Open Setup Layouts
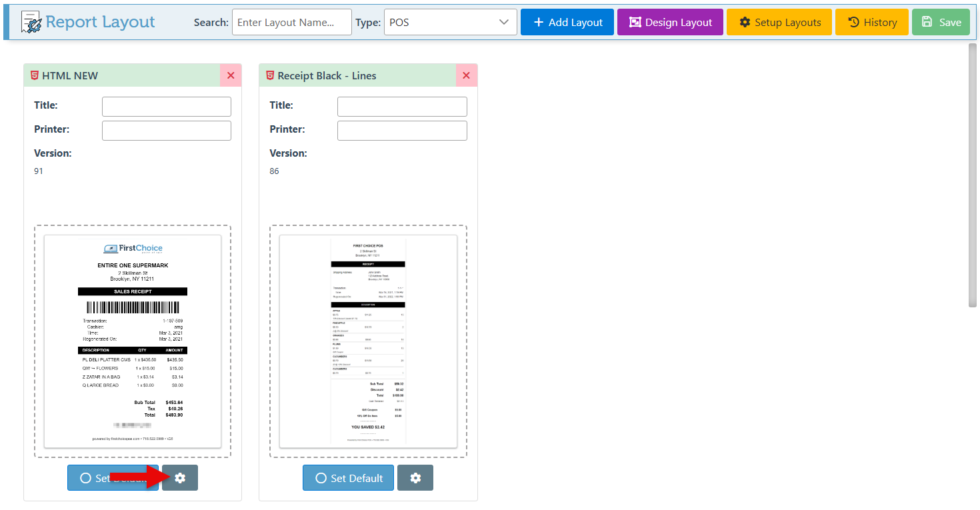This screenshot has width=980, height=510. click(x=779, y=22)
